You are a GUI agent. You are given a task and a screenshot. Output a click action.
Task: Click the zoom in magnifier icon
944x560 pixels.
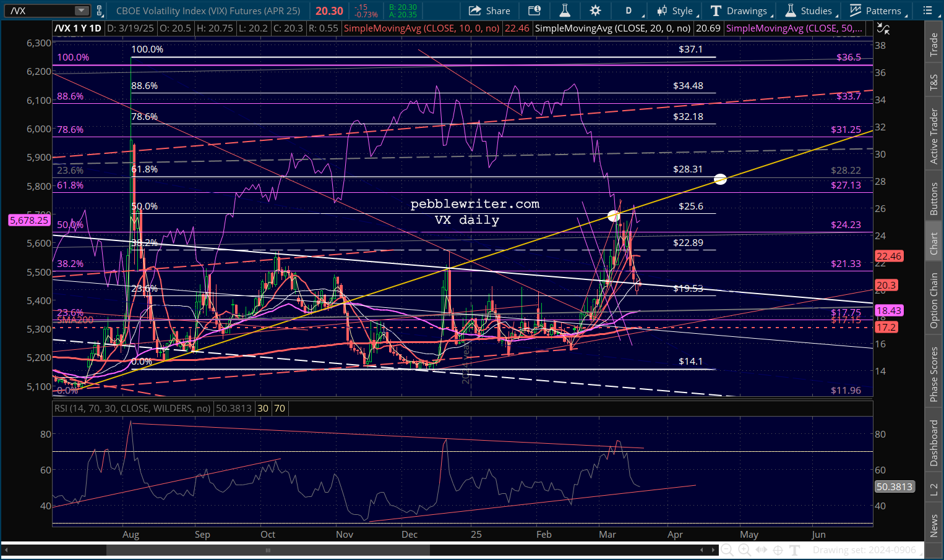(x=744, y=549)
